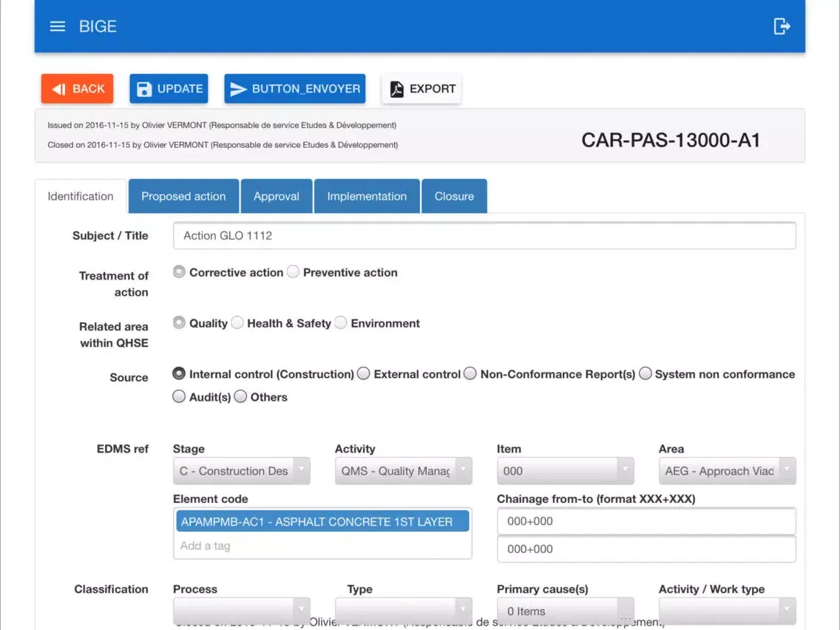The width and height of the screenshot is (840, 630).
Task: Choose Health & Safety radio option
Action: 237,323
